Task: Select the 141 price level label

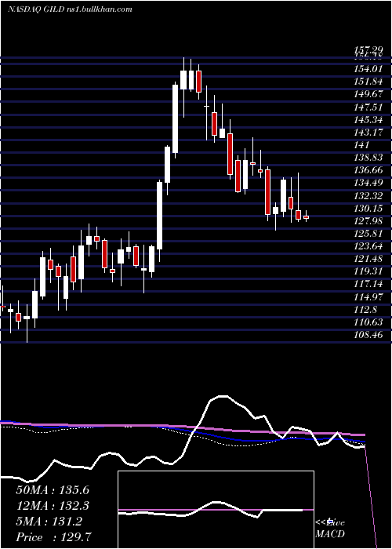Action: [x=361, y=145]
